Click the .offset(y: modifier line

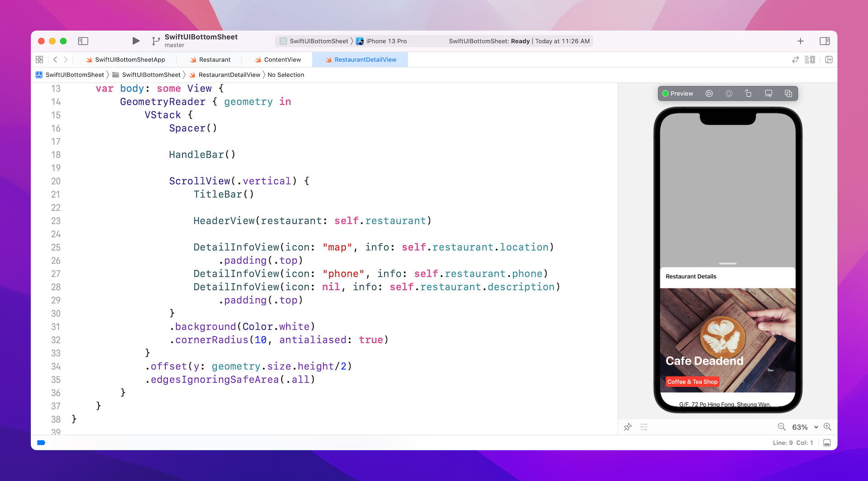point(248,367)
